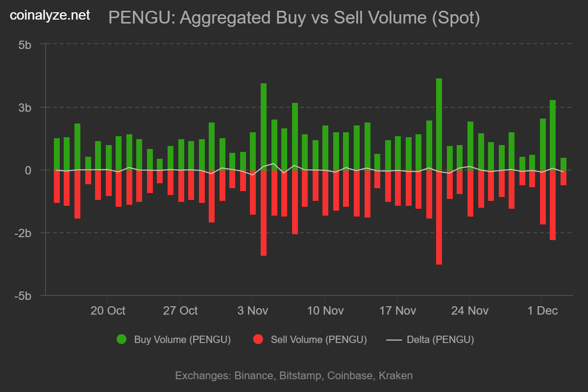Screen dimensions: 588x392
Task: Click the red Sell Volume legend circle
Action: click(258, 339)
